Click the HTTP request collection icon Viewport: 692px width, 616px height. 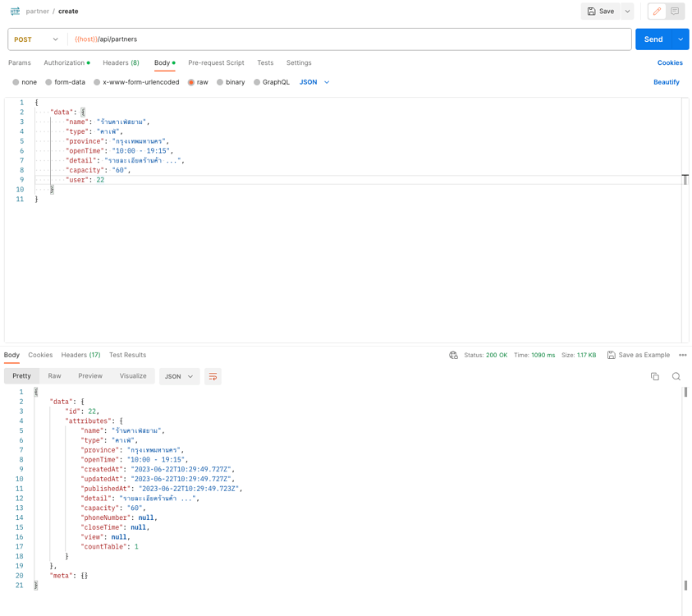15,11
